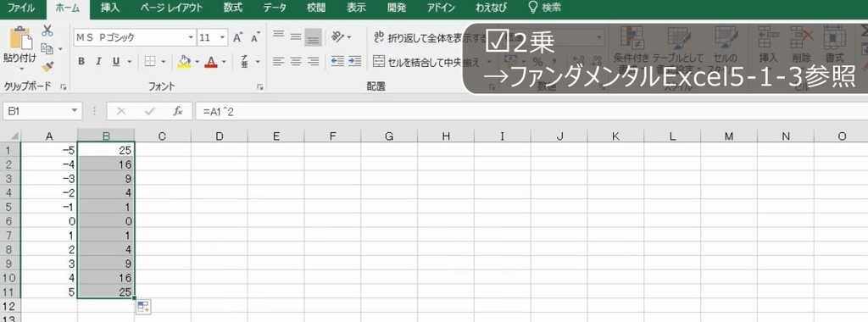Cancel formula entry X button
The width and height of the screenshot is (868, 322).
(x=121, y=111)
